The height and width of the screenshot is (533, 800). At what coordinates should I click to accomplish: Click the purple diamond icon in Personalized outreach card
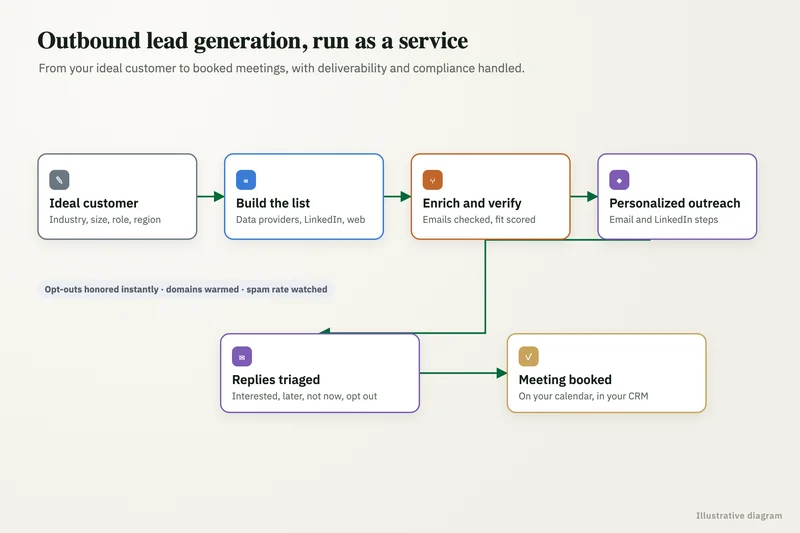click(619, 180)
